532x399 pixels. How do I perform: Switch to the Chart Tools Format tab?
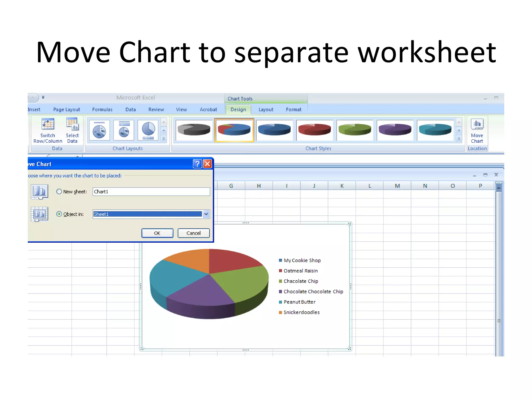[294, 110]
